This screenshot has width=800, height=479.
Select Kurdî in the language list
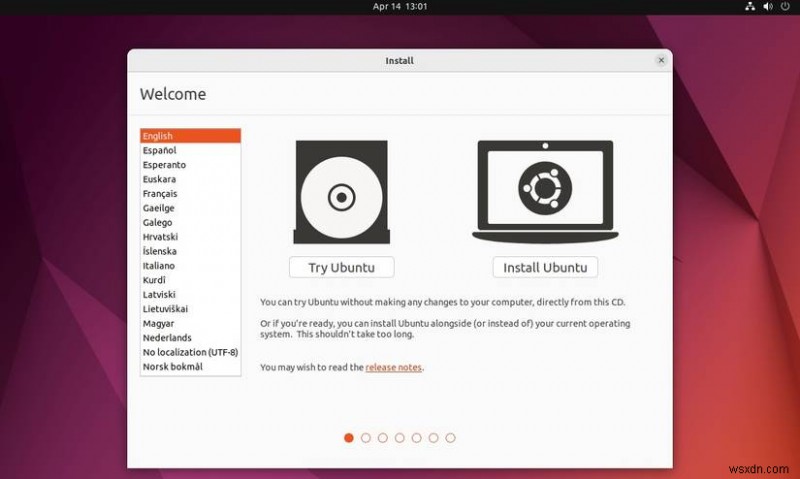point(190,280)
